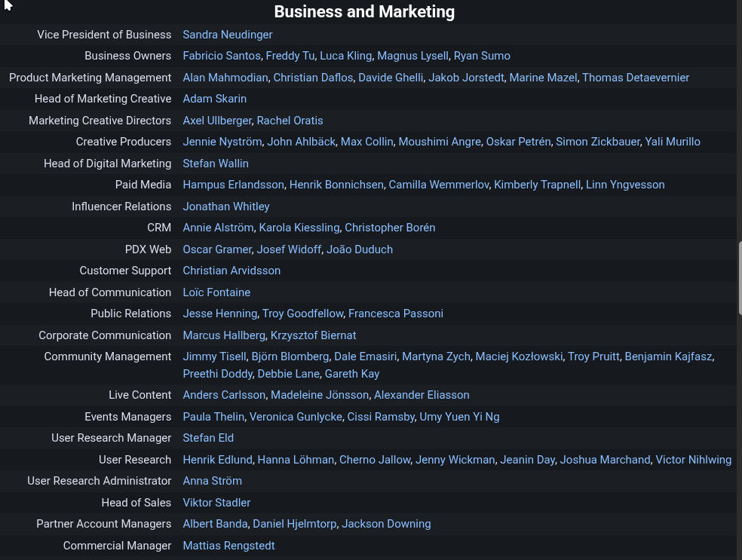Open John Ahlbäck's credits
The width and height of the screenshot is (742, 560).
(302, 142)
